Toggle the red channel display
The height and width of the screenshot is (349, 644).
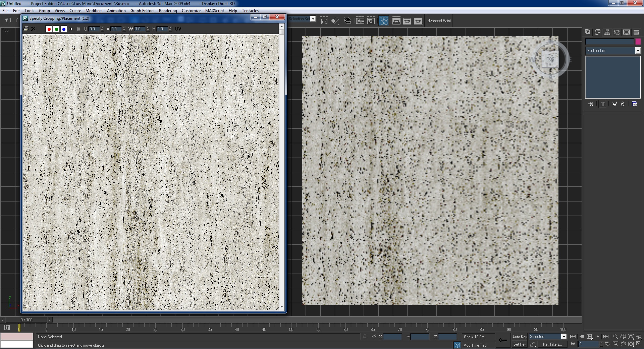pyautogui.click(x=49, y=29)
